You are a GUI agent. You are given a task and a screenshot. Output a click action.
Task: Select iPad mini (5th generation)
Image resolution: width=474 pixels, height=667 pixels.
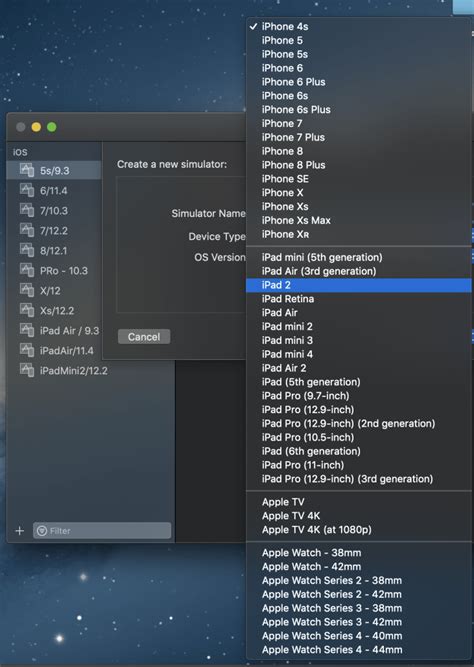pos(359,257)
